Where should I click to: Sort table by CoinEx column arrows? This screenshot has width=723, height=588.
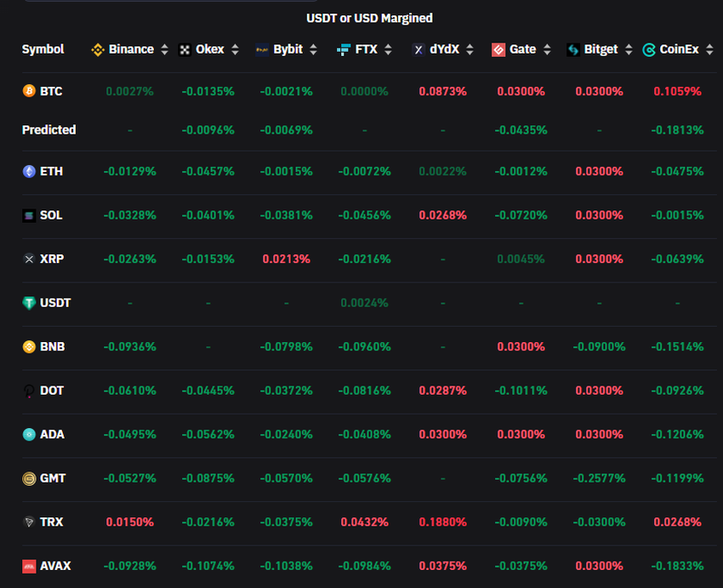pyautogui.click(x=709, y=50)
